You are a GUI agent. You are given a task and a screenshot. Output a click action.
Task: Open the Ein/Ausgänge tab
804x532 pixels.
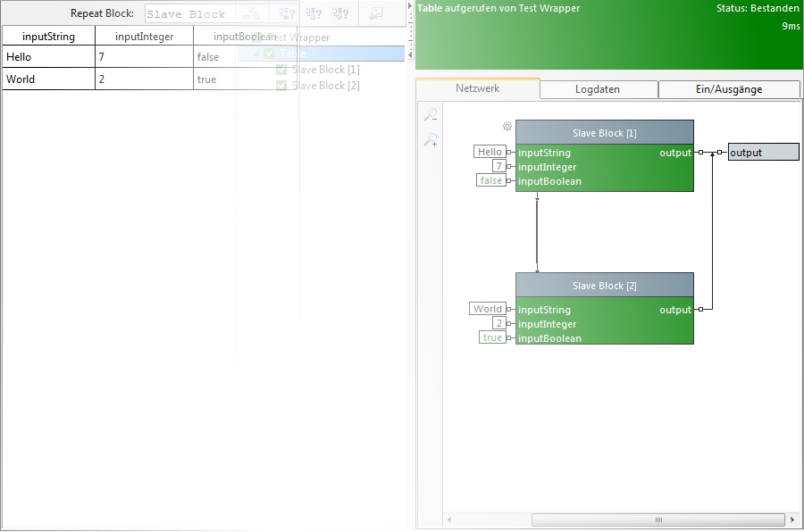[x=728, y=89]
